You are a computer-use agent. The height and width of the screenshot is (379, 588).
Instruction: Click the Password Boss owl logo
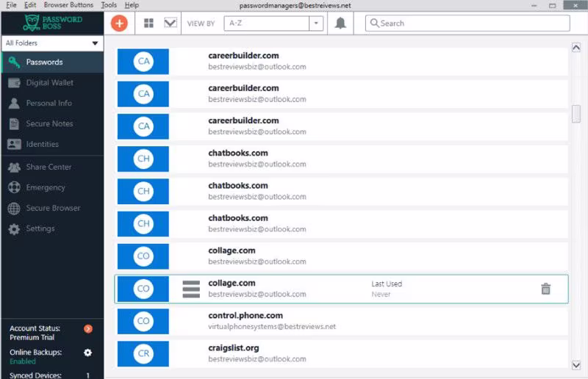[31, 23]
